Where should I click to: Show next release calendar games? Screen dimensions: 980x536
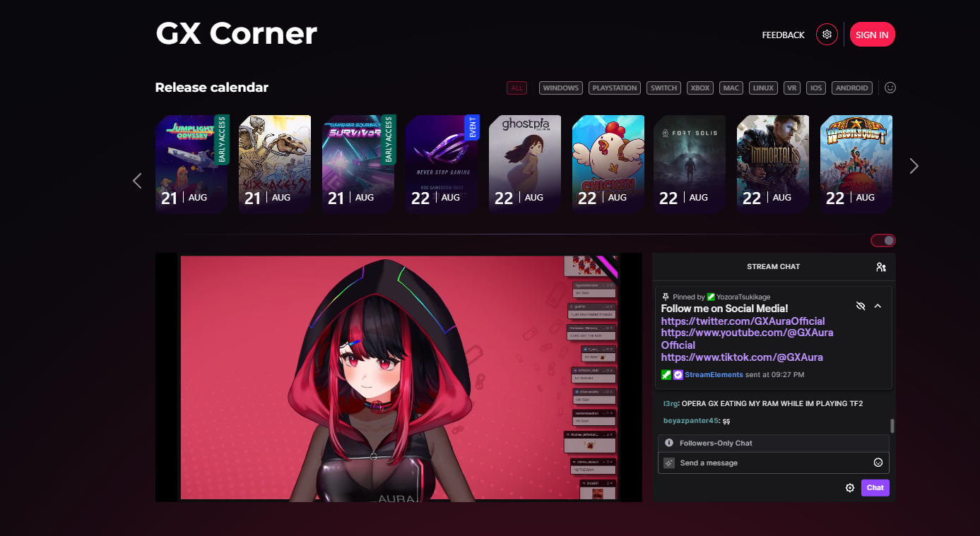click(x=914, y=166)
